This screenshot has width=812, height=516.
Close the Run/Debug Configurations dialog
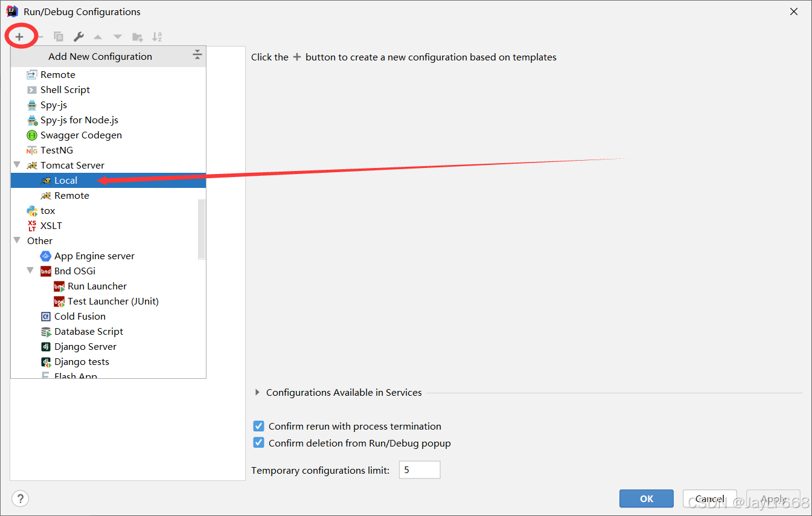794,11
